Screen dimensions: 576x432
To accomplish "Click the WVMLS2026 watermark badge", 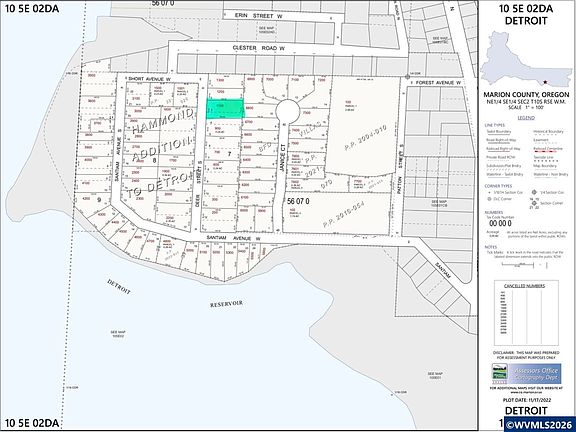I will [x=539, y=424].
